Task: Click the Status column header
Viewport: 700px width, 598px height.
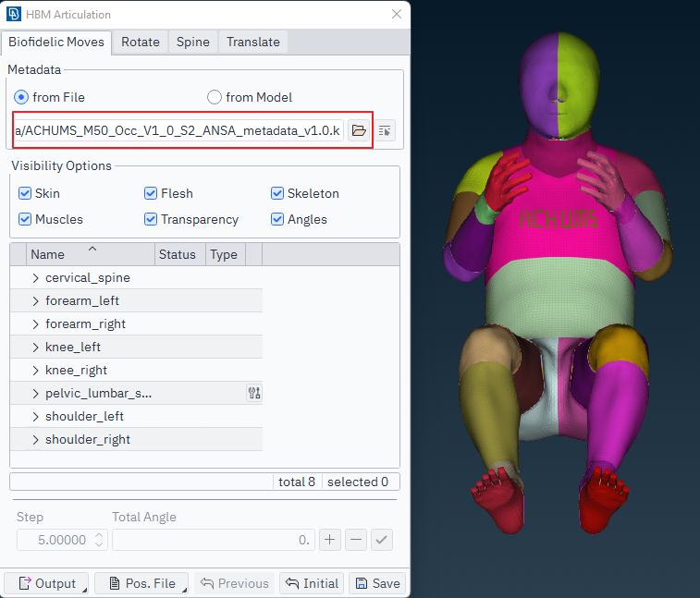Action: coord(180,254)
